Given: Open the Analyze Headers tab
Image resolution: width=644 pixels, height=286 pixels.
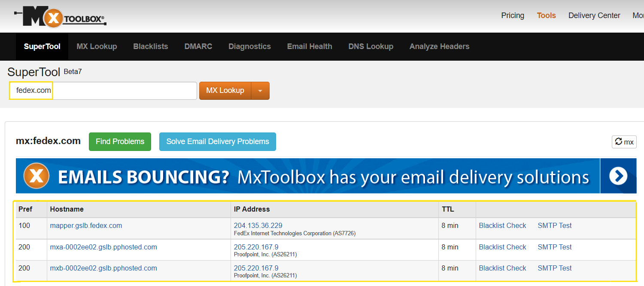Looking at the screenshot, I should tap(439, 46).
